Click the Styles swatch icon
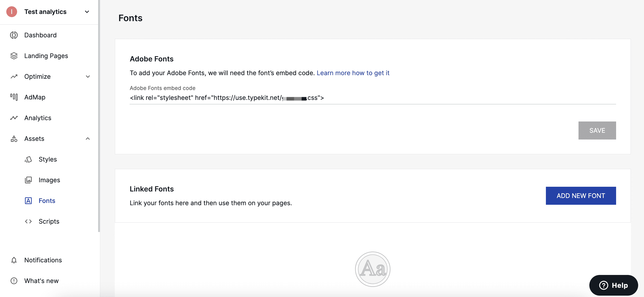644x297 pixels. [28, 159]
